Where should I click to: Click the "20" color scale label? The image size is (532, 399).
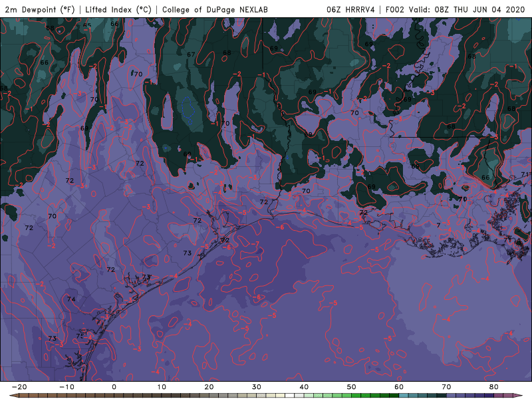click(x=209, y=387)
